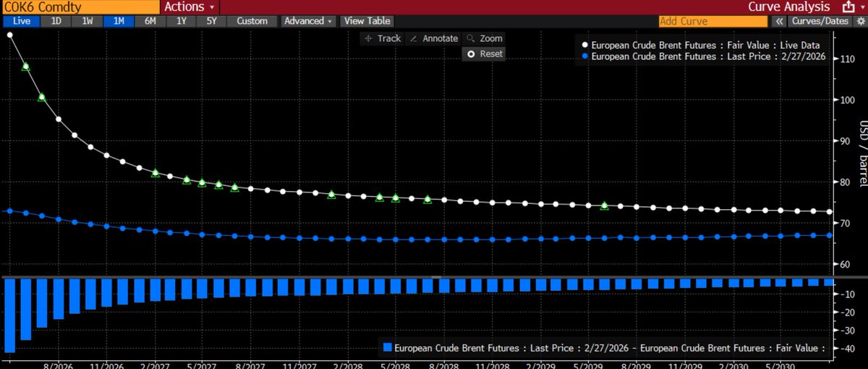Select the 5Y range tab

pyautogui.click(x=211, y=21)
